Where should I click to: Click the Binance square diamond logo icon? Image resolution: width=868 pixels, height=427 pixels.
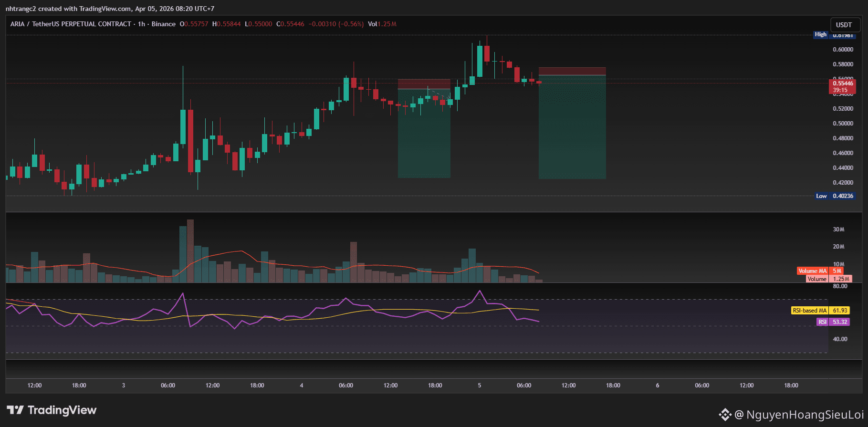tap(725, 415)
